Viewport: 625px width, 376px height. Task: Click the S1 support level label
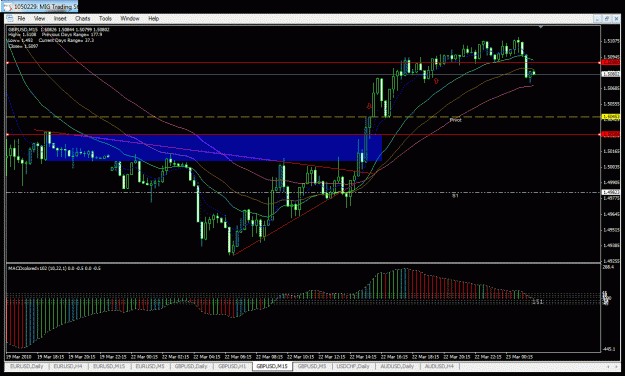click(455, 196)
